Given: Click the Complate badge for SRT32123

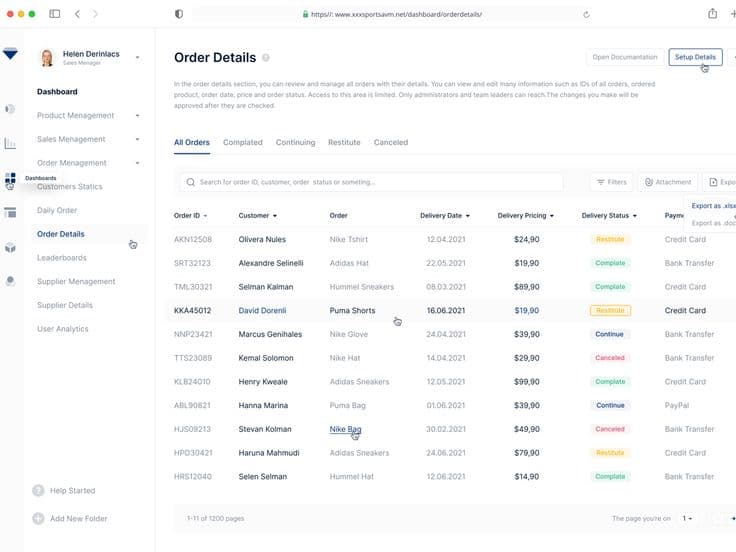Looking at the screenshot, I should point(610,263).
